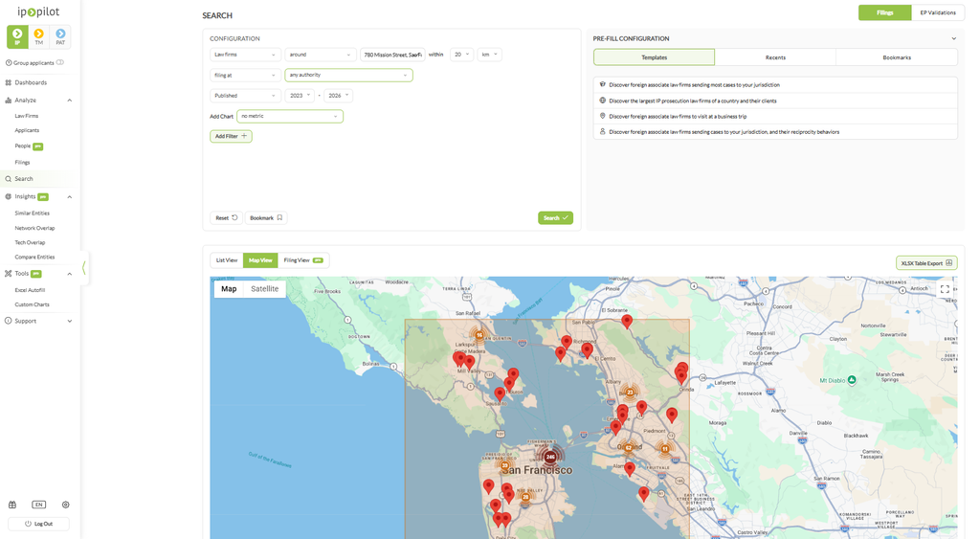
Task: Collapse the Pre-fill Configuration panel
Action: (x=954, y=38)
